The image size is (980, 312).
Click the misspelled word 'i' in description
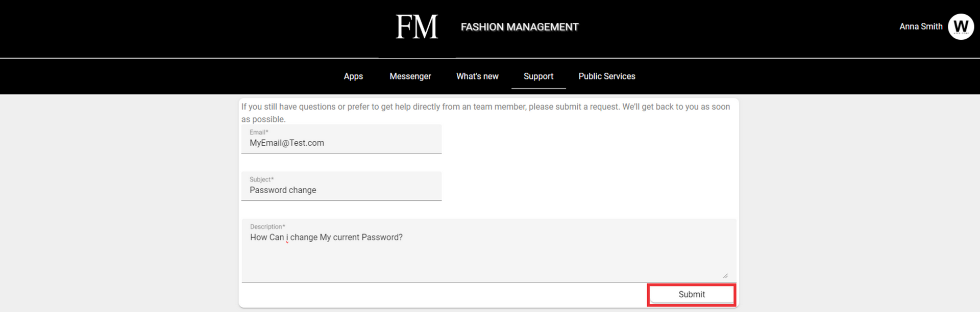tap(287, 238)
